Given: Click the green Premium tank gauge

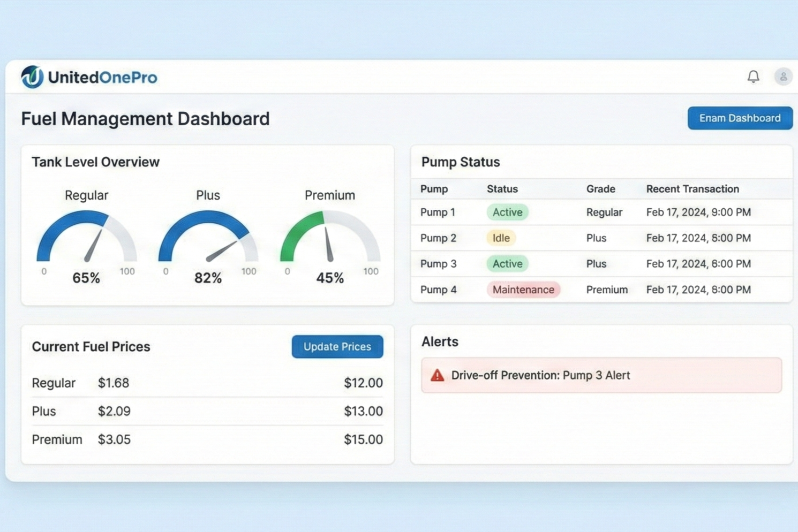Looking at the screenshot, I should pos(330,237).
